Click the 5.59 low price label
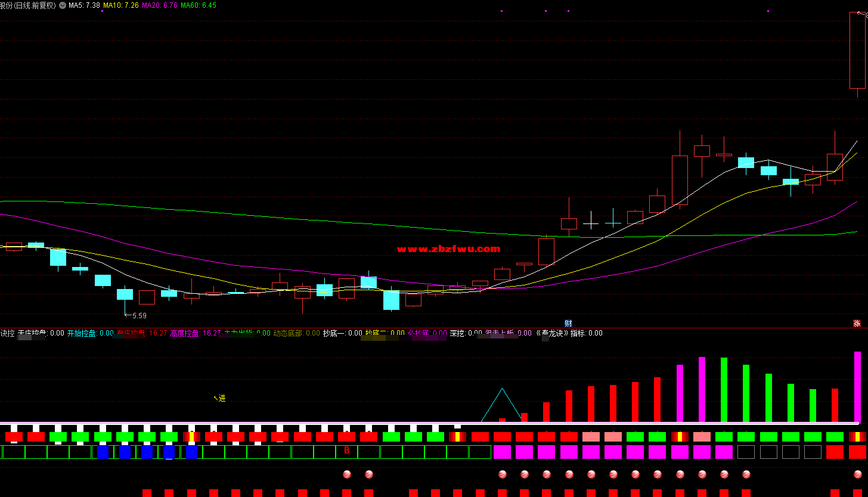This screenshot has width=868, height=497. click(138, 315)
